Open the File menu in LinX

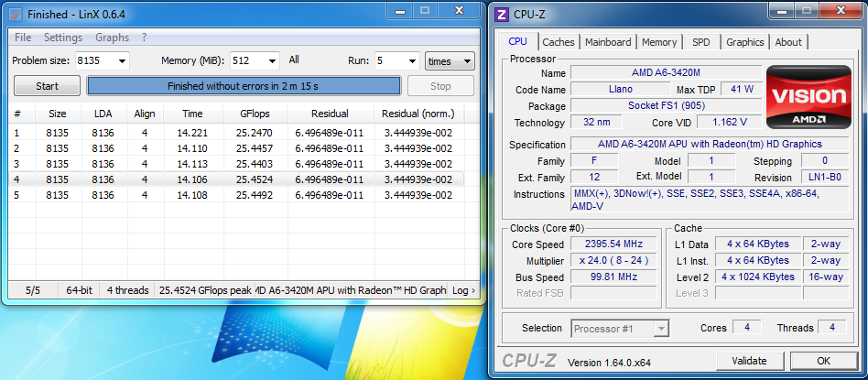tap(23, 38)
